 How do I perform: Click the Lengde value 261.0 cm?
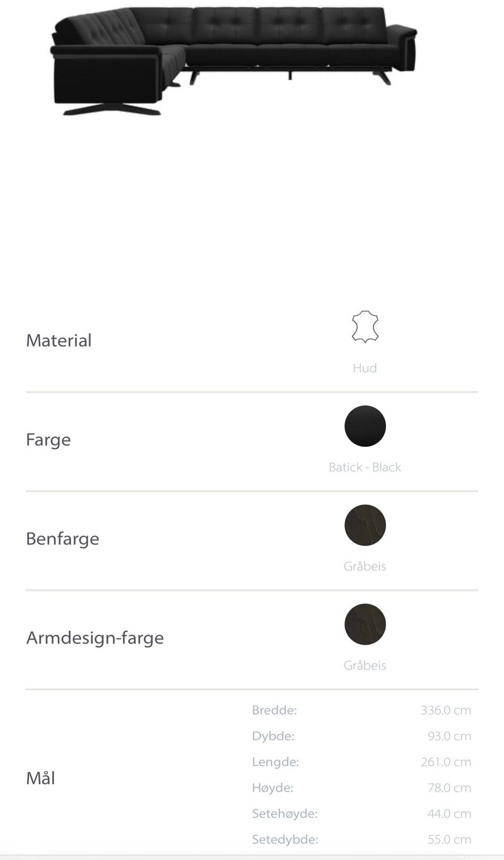pos(446,762)
